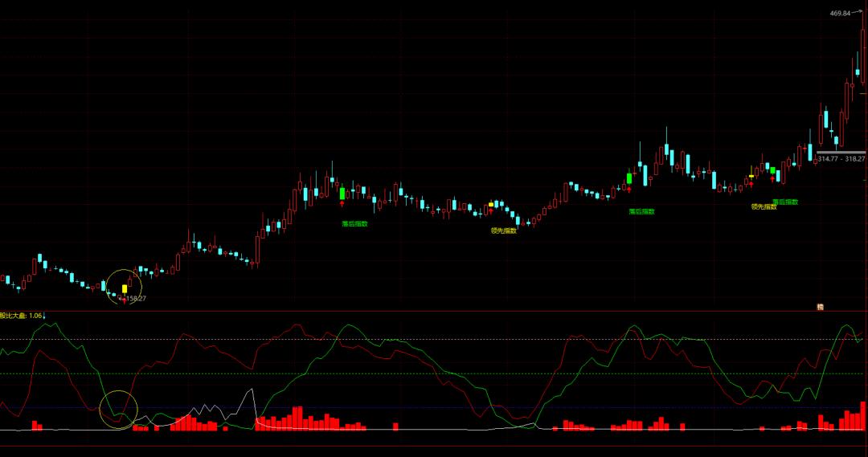Click the green dashed reference line in indicator panel

(432, 374)
